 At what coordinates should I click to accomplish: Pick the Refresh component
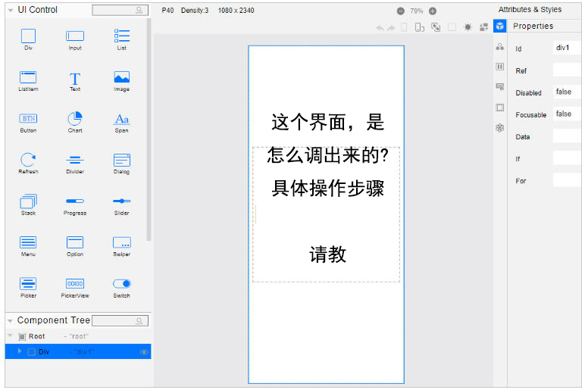(28, 160)
